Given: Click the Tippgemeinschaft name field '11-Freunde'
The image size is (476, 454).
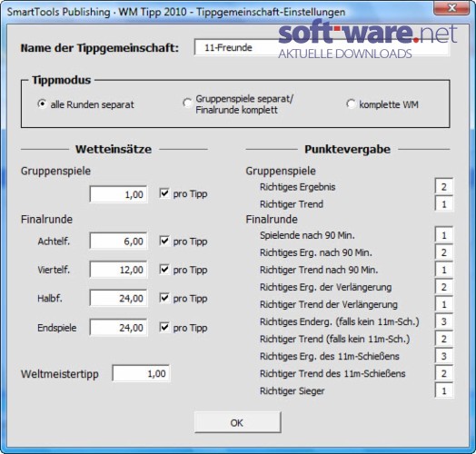Looking at the screenshot, I should (x=322, y=47).
